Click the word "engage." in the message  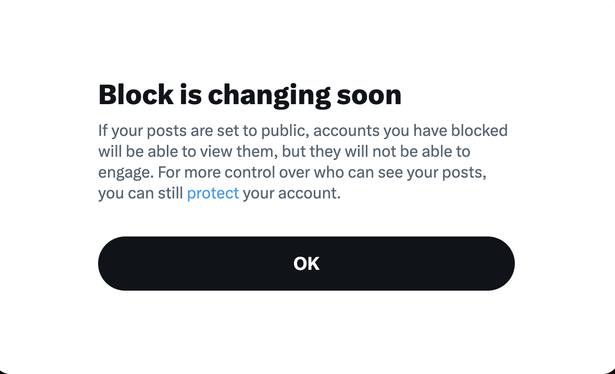coord(126,173)
